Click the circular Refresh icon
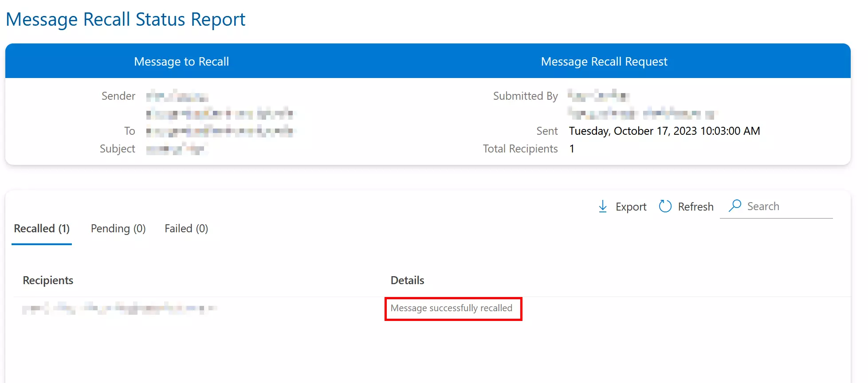868x383 pixels. pyautogui.click(x=665, y=207)
